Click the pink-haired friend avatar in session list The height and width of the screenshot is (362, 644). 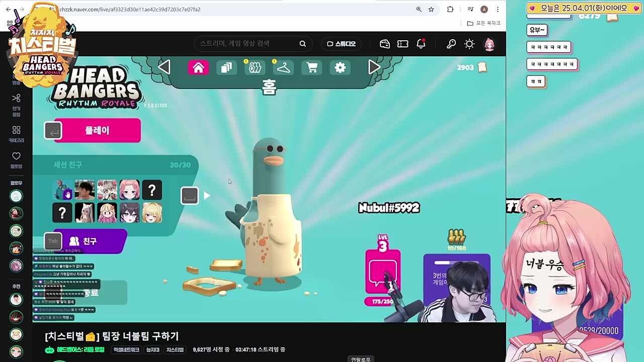click(129, 190)
